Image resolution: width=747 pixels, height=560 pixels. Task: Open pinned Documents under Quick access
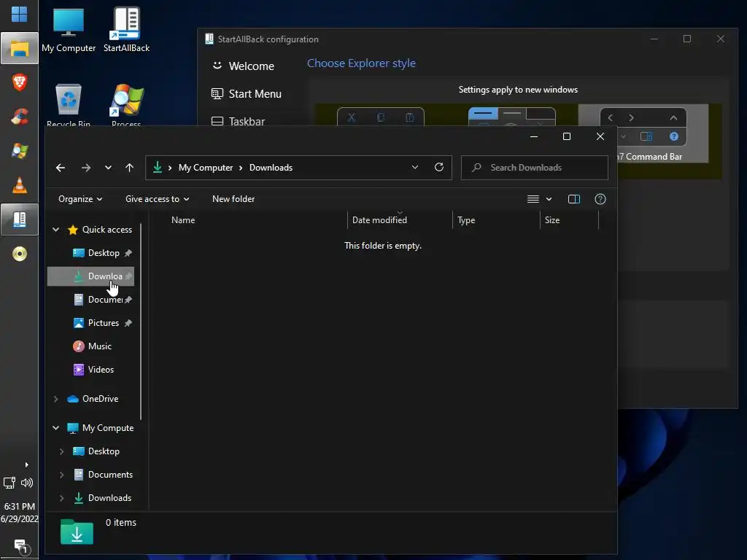point(104,300)
